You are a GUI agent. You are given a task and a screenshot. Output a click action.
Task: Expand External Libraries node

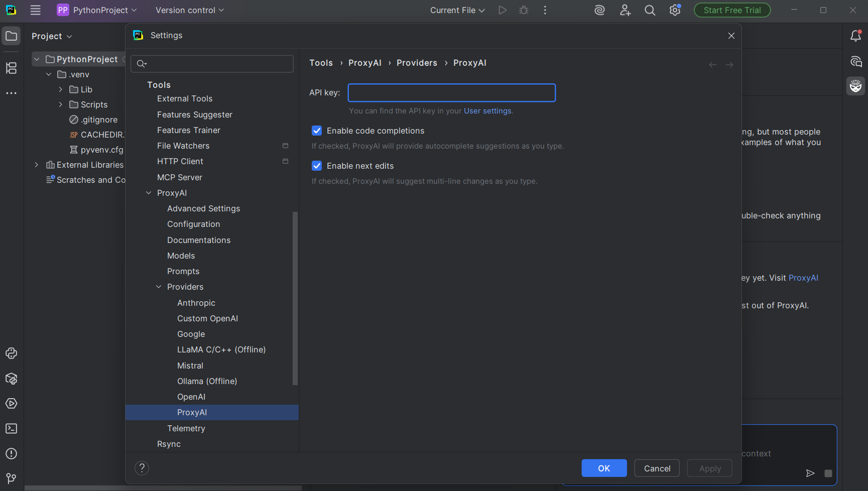37,165
